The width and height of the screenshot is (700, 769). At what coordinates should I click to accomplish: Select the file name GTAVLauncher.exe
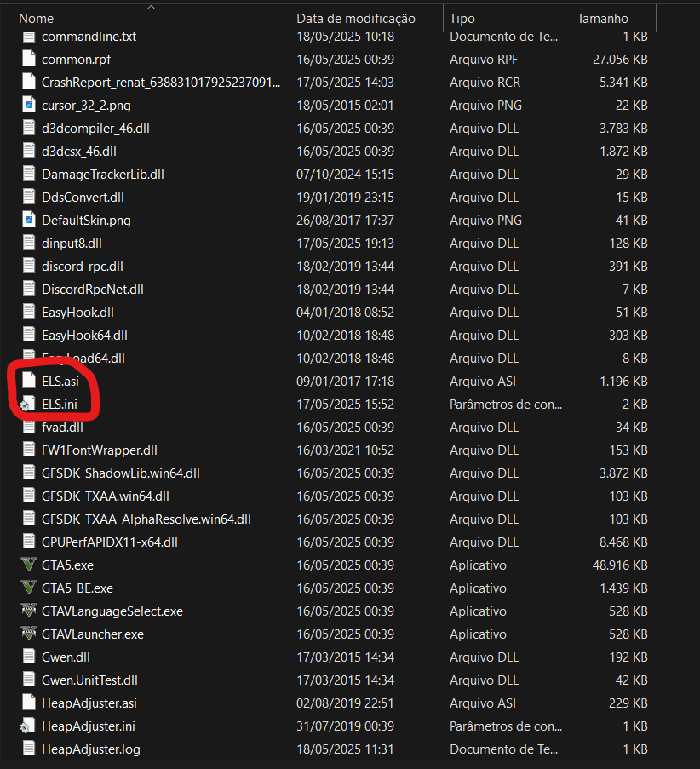coord(93,634)
